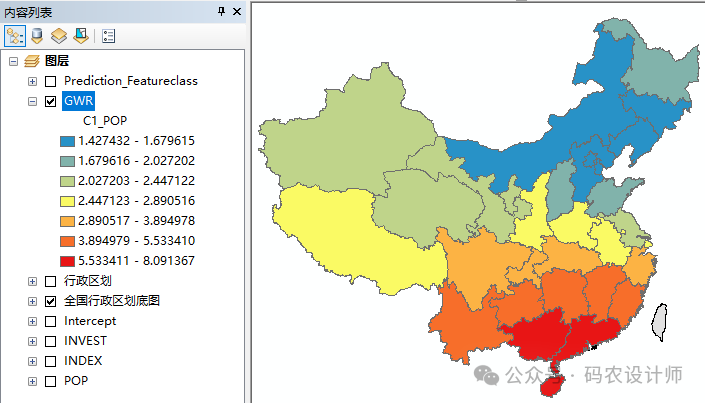Click the 图层 data frame label
Image resolution: width=705 pixels, height=403 pixels.
[x=57, y=61]
